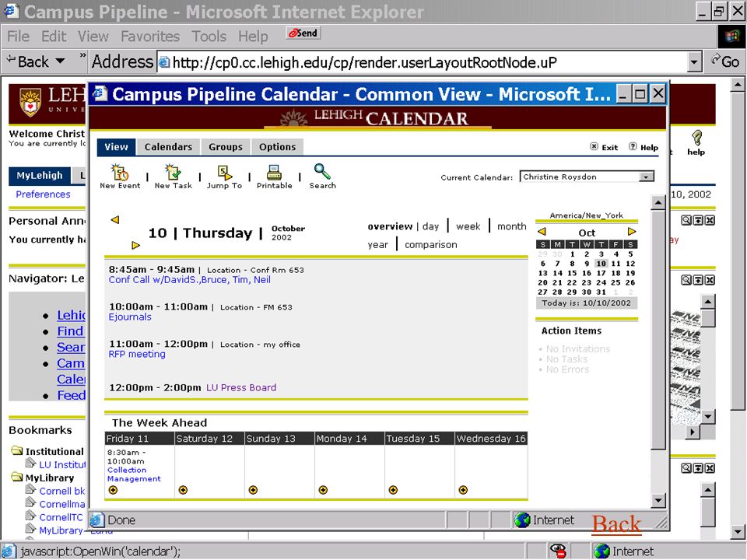
Task: Open the Current Calendar dropdown
Action: tap(647, 177)
